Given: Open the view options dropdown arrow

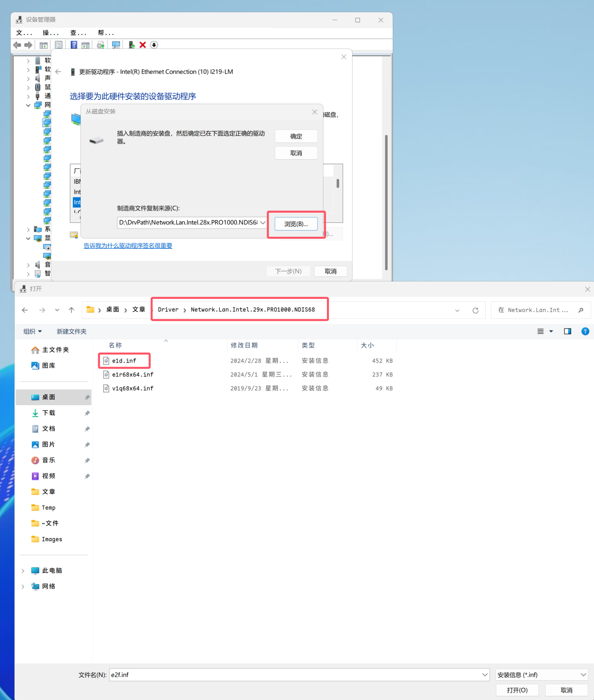Looking at the screenshot, I should (551, 331).
